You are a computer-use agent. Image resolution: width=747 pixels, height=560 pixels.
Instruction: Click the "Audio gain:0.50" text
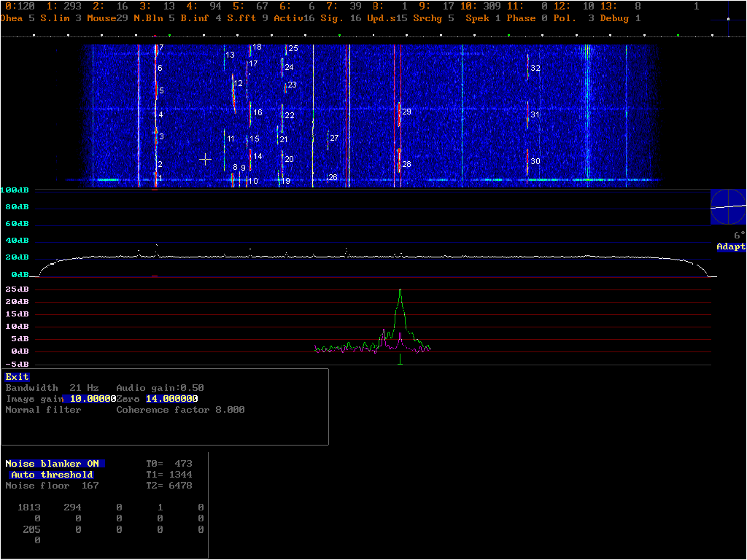[160, 388]
